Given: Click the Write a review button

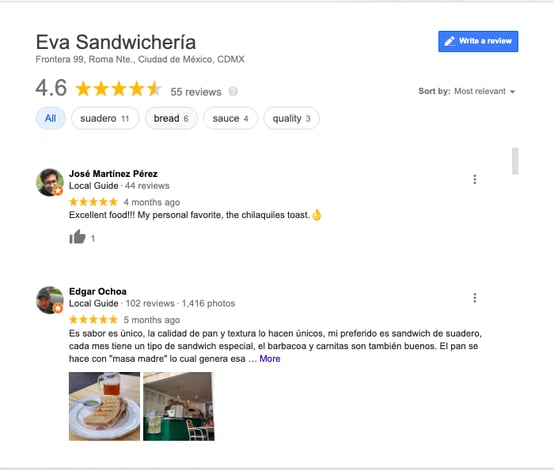Looking at the screenshot, I should click(x=478, y=41).
